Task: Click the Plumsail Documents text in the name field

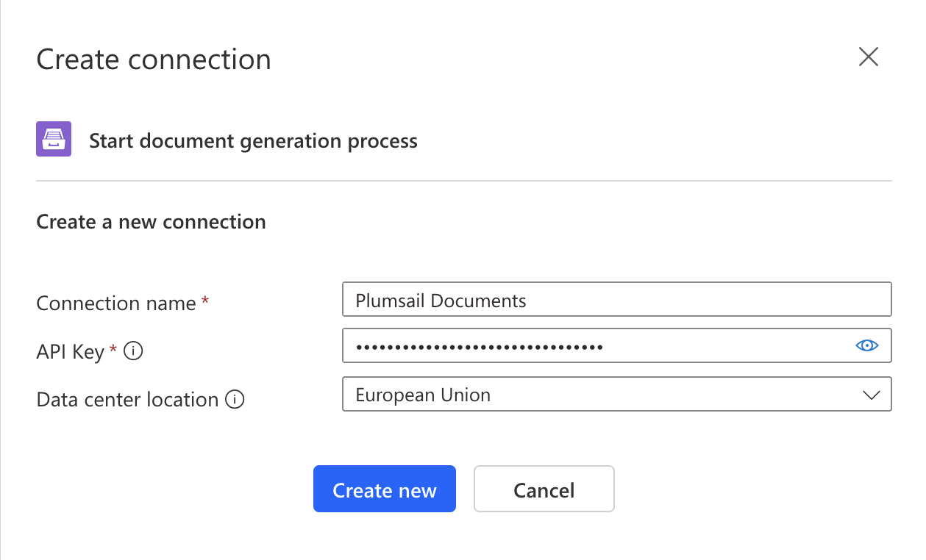Action: (441, 300)
